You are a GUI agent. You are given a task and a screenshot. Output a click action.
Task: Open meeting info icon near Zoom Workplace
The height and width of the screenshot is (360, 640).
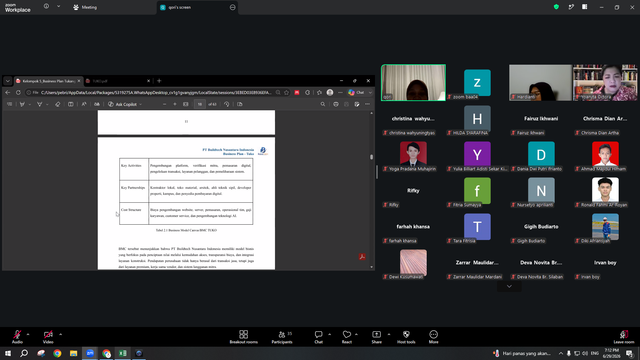46,7
